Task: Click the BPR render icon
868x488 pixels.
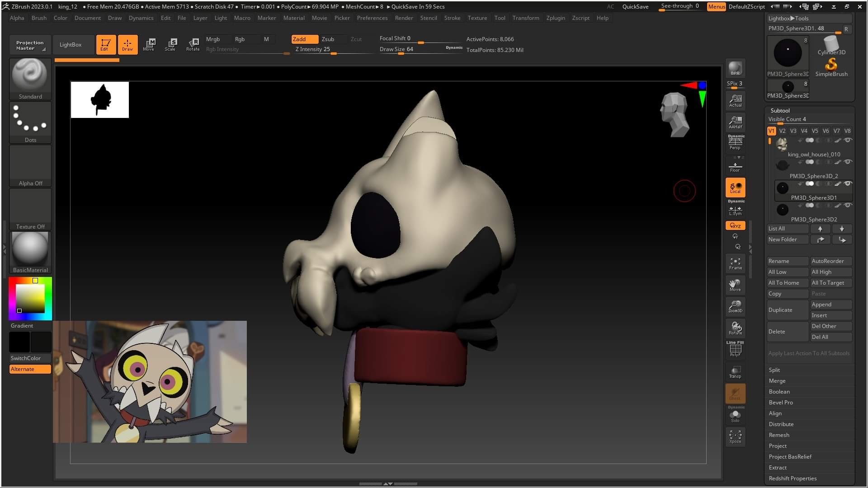Action: [735, 68]
